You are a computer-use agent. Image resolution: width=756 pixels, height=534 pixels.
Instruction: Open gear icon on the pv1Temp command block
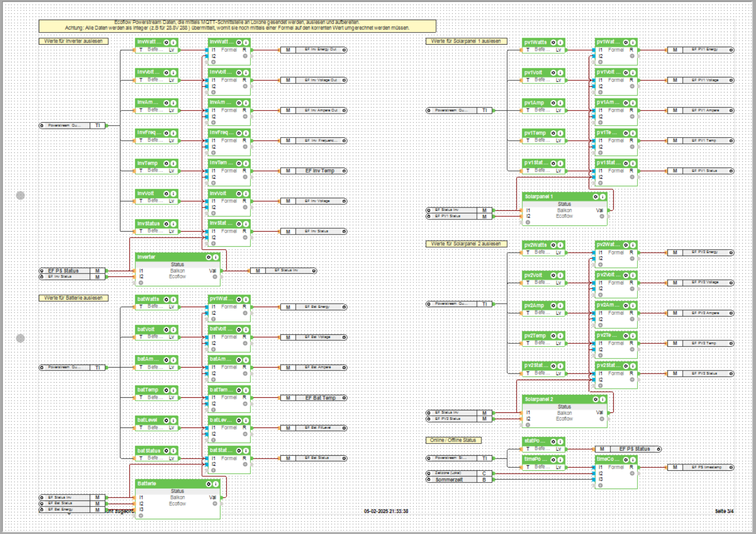pos(554,133)
